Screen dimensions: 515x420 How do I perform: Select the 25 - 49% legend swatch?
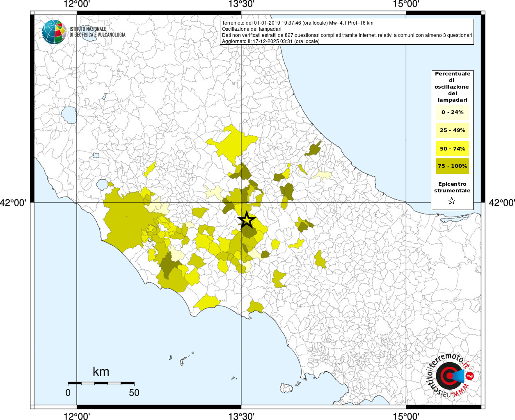(x=452, y=130)
